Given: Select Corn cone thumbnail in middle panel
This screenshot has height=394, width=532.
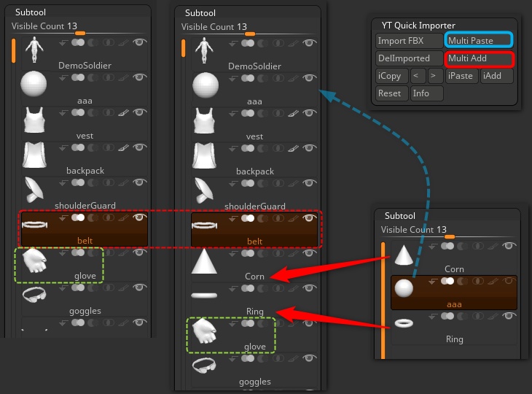Looking at the screenshot, I should pos(204,261).
